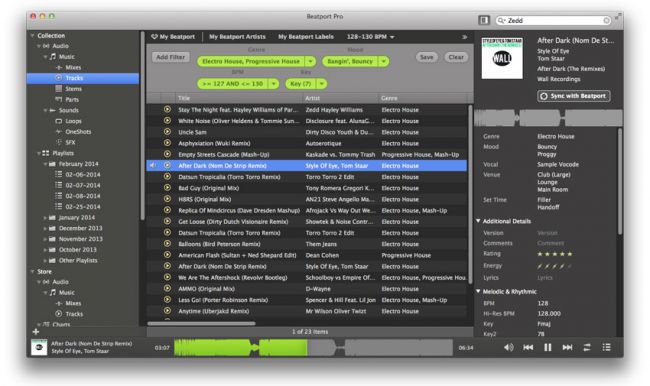
Task: Set rating to five stars
Action: [x=570, y=254]
